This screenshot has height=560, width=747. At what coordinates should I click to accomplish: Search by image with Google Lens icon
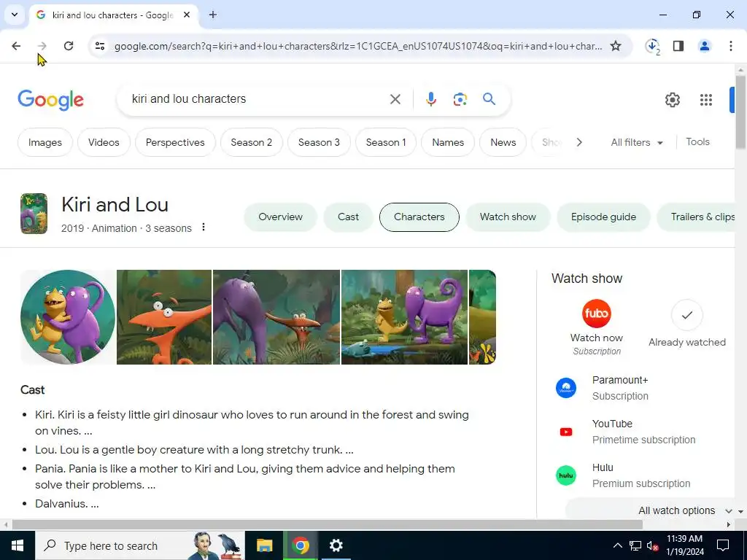460,99
